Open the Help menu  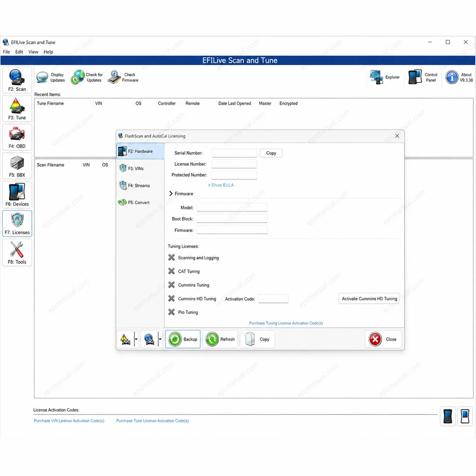pos(48,52)
